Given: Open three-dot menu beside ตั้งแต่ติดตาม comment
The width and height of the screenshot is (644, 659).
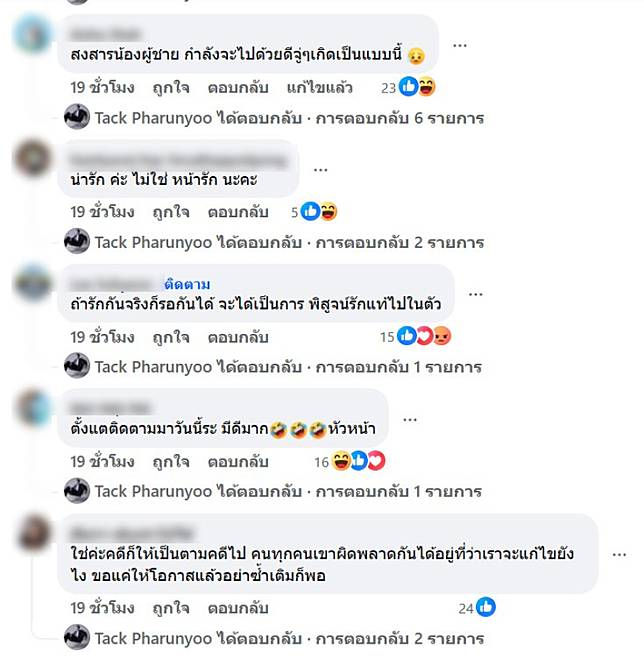Looking at the screenshot, I should 410,419.
